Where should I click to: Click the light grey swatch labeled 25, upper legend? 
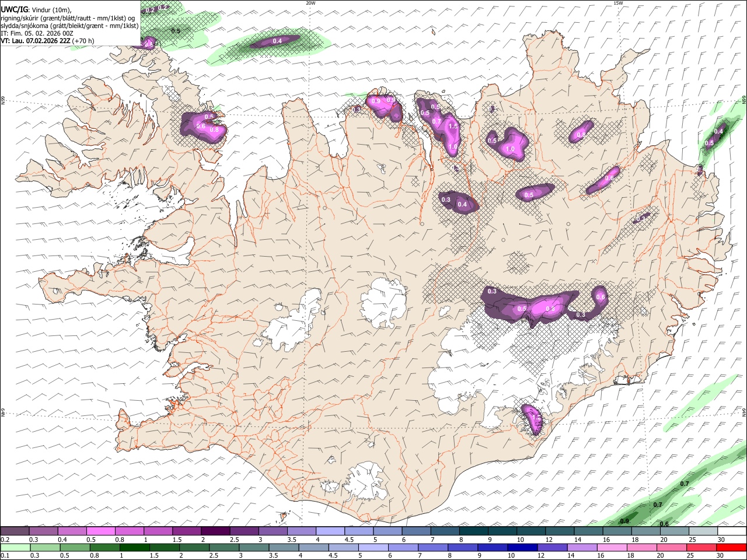click(703, 531)
